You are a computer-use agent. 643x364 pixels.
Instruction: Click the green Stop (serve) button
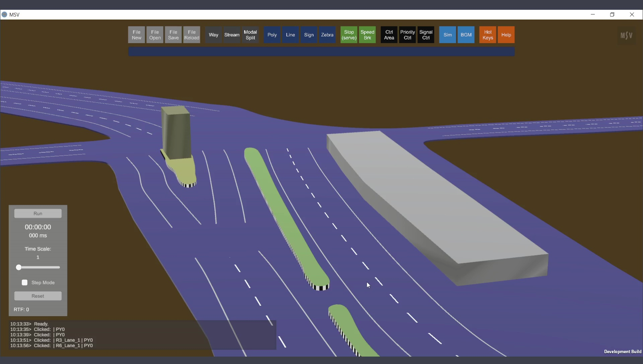click(x=349, y=35)
